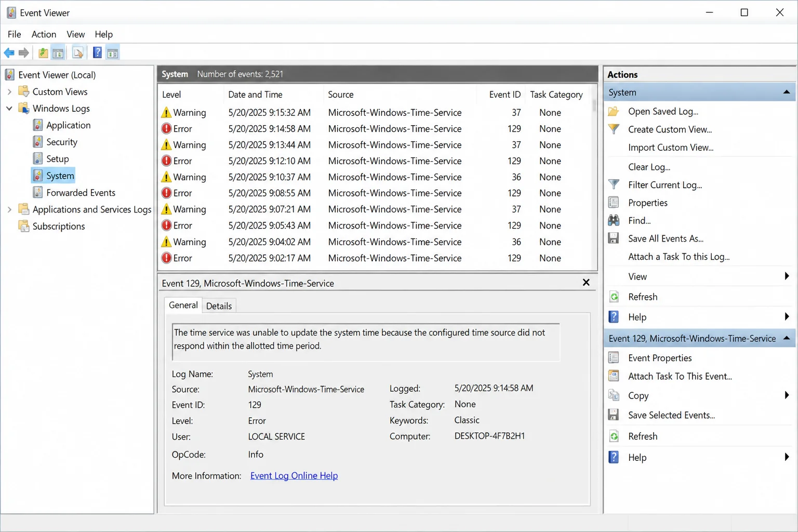This screenshot has height=532, width=798.
Task: Click the Subscriptions icon in tree
Action: pyautogui.click(x=23, y=226)
